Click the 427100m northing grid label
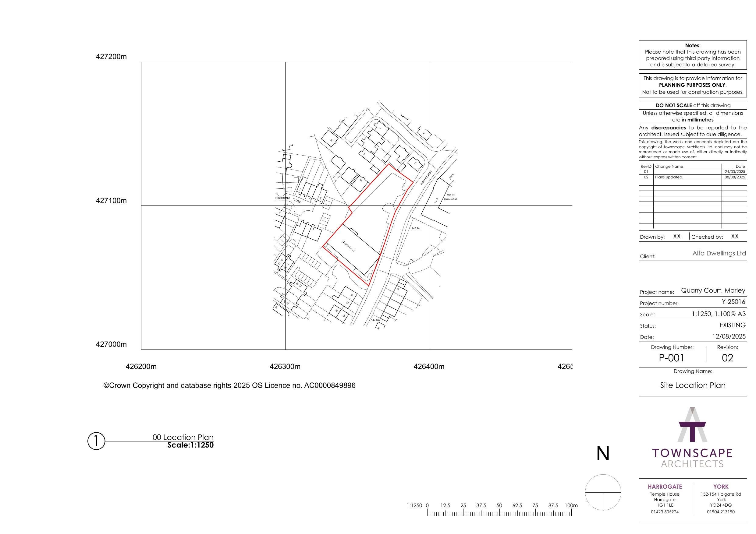The image size is (756, 534). [x=111, y=201]
